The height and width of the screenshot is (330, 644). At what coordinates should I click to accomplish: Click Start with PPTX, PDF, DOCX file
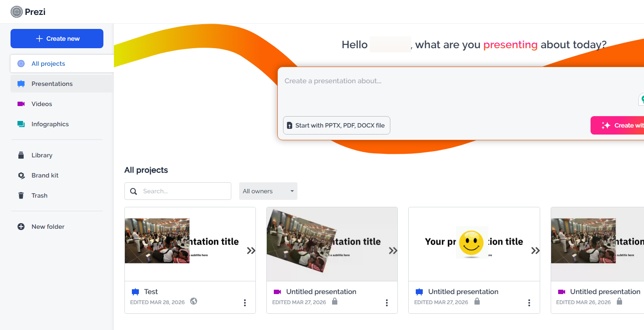(x=336, y=125)
